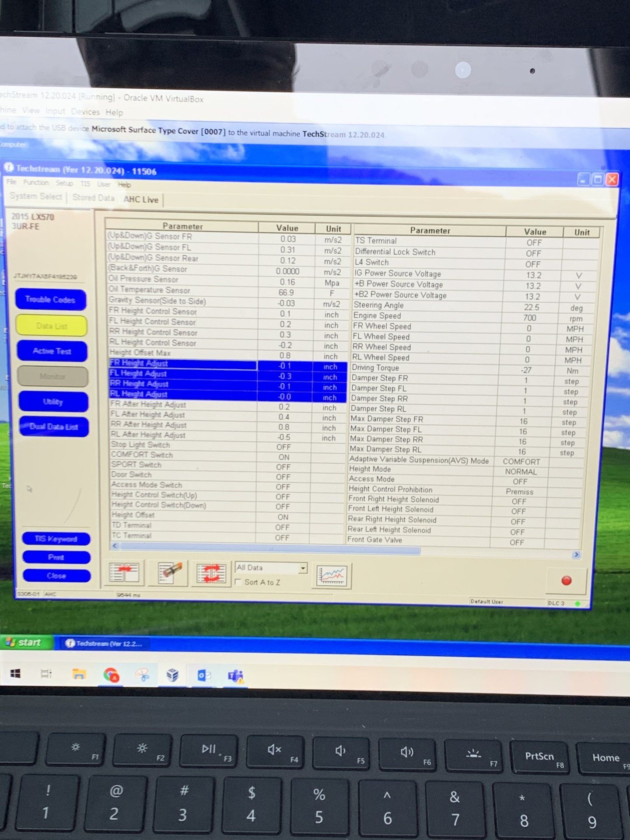This screenshot has width=630, height=840.
Task: Open Google Chrome from the taskbar
Action: 111,675
